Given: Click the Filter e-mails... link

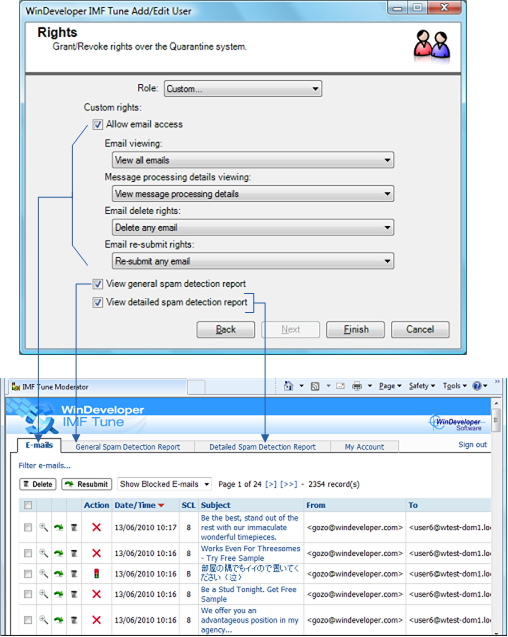Looking at the screenshot, I should (44, 466).
